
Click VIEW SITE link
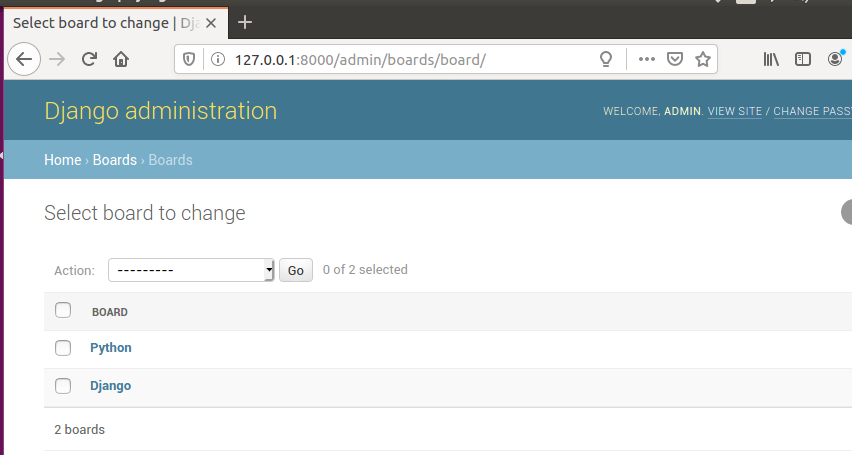tap(735, 111)
